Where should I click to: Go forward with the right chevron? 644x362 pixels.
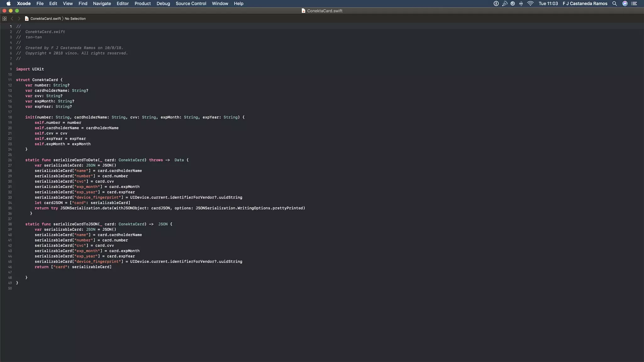pyautogui.click(x=19, y=19)
